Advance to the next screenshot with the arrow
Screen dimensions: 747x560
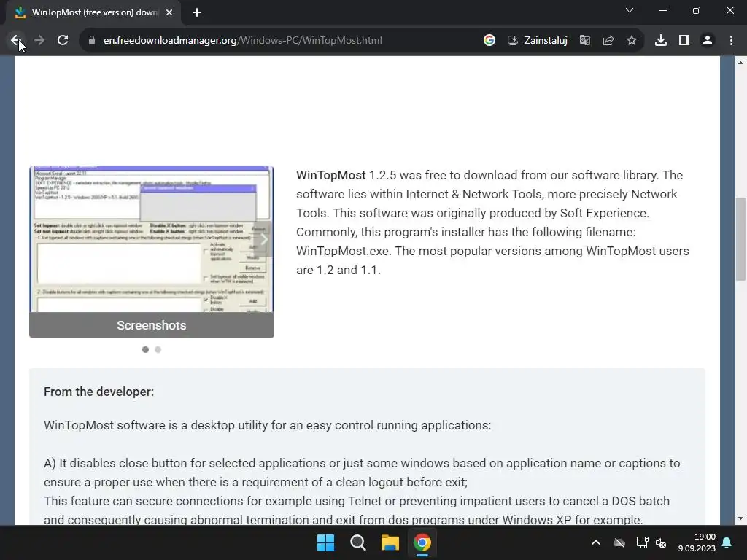(263, 239)
